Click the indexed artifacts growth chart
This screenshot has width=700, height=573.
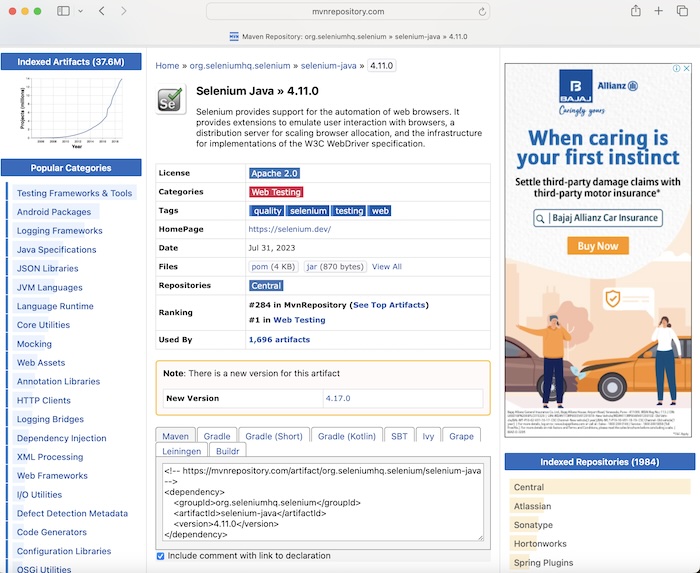pyautogui.click(x=71, y=110)
